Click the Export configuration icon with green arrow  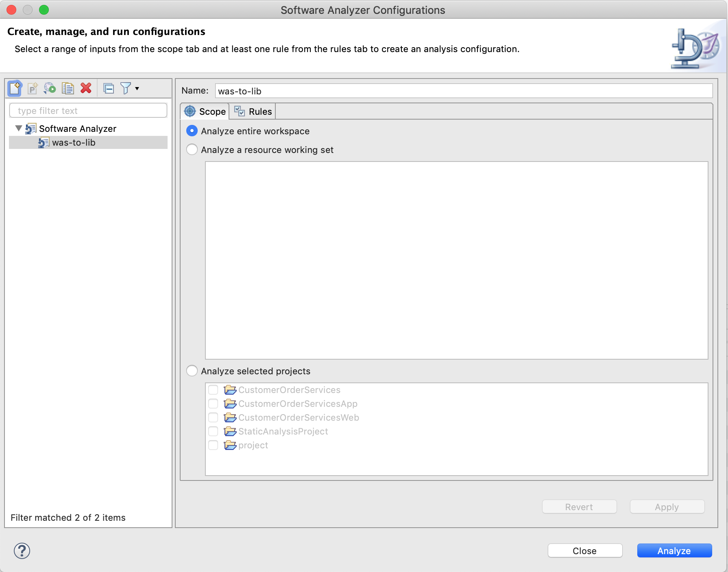click(x=50, y=88)
